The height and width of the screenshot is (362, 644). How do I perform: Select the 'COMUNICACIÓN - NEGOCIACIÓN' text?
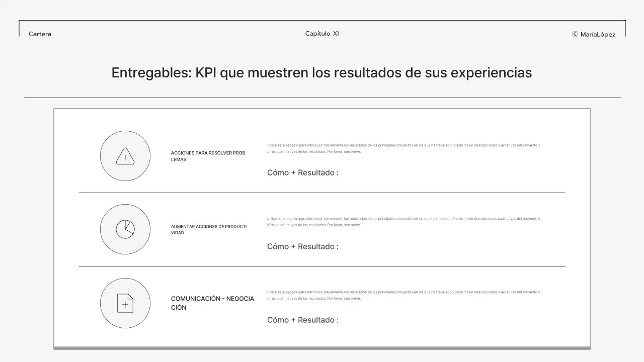pos(213,303)
